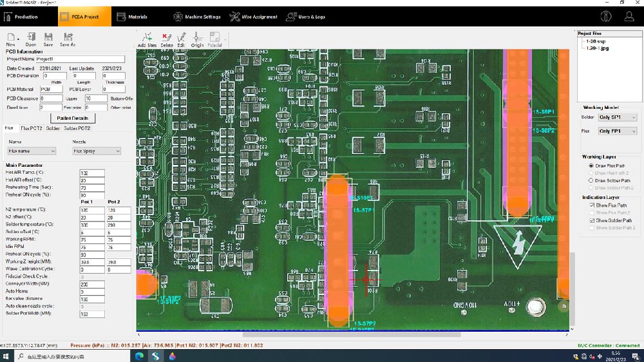The height and width of the screenshot is (362, 644).
Task: Click the flux valve distance field
Action: (x=92, y=299)
